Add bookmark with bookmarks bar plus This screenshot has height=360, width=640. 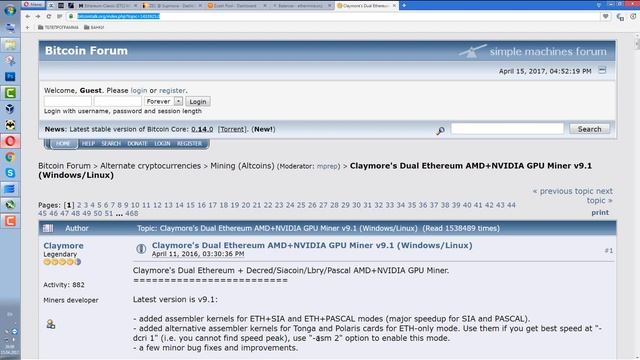(28, 27)
